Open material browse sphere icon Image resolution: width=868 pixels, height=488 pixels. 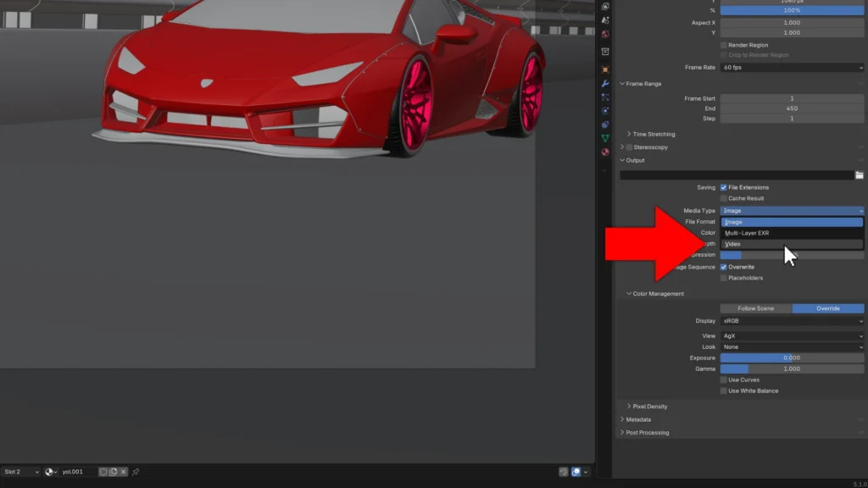pos(50,472)
